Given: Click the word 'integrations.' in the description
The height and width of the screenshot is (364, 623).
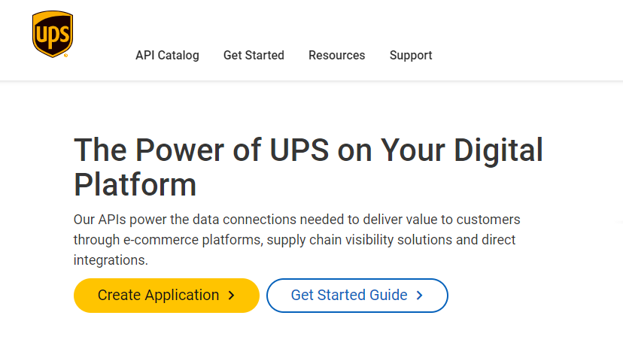Looking at the screenshot, I should point(111,260).
